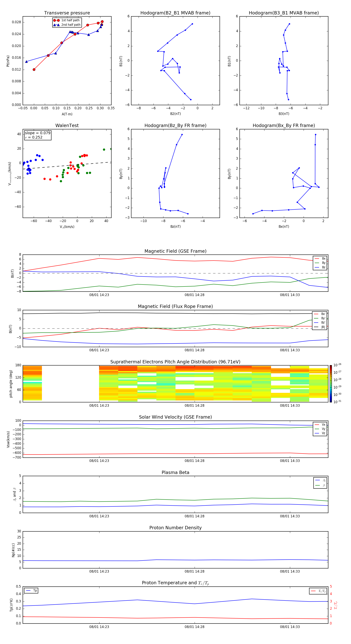This screenshot has height=644, width=351.
Task: Select the By' legend entry in Flux Rope panel
Action: point(320,318)
